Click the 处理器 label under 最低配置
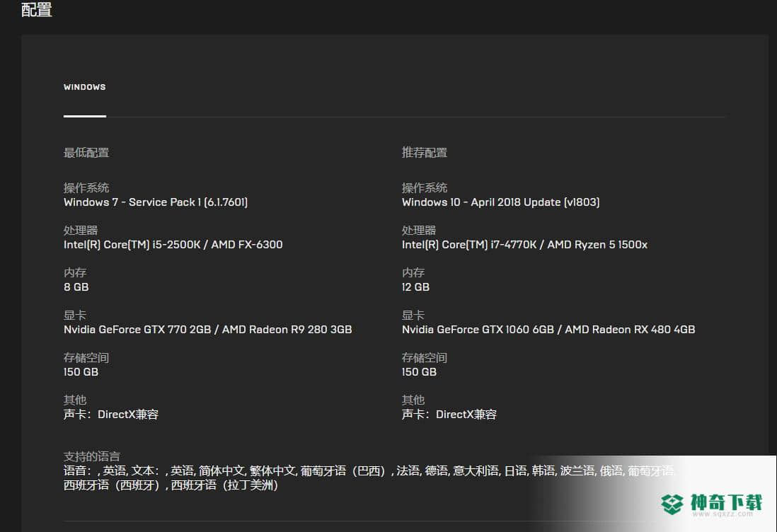This screenshot has width=777, height=532. (81, 231)
